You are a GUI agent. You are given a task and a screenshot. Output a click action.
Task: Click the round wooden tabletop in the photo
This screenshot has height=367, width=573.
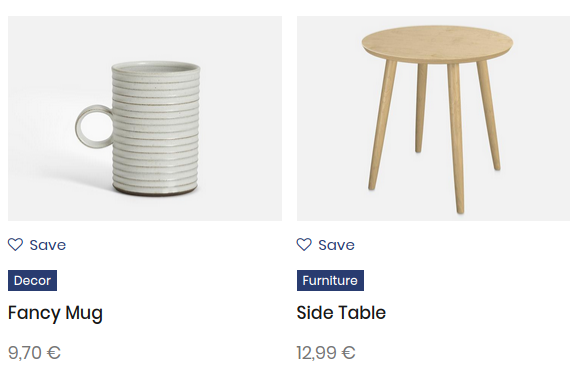coord(437,44)
